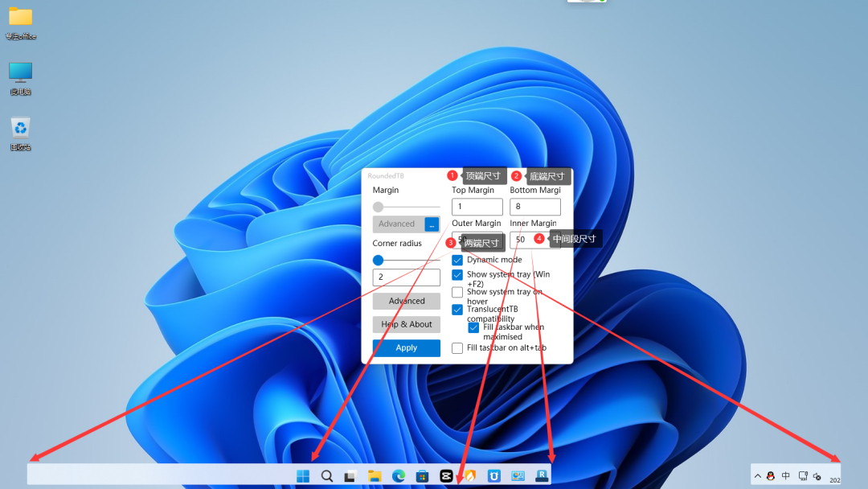This screenshot has width=868, height=489.
Task: Open the muted volume tray icon
Action: pyautogui.click(x=817, y=476)
